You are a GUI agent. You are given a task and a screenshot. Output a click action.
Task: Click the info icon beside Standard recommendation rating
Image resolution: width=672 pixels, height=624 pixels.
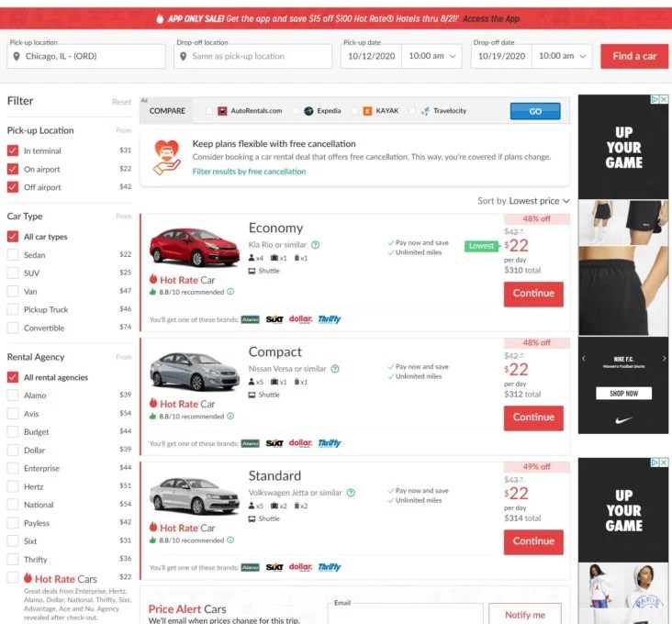point(230,540)
